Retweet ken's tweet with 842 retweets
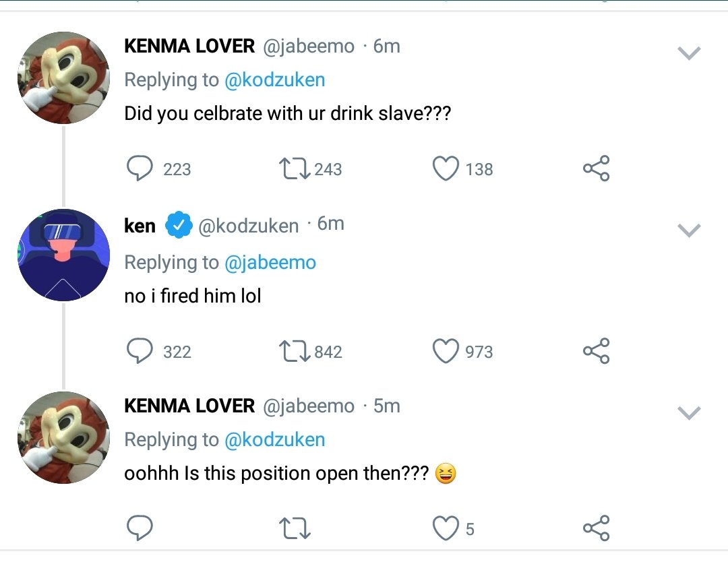Screen dimensions: 728x562 [x=295, y=351]
